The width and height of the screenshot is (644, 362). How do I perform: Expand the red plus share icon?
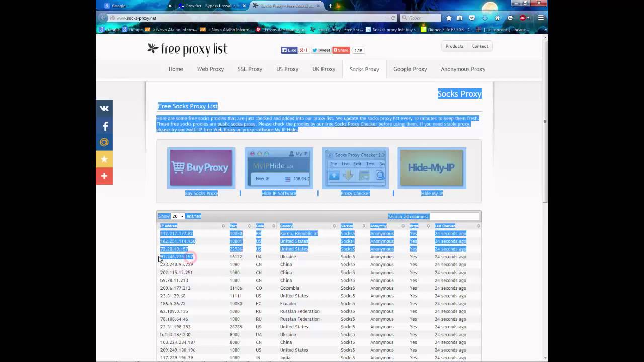coord(104,176)
